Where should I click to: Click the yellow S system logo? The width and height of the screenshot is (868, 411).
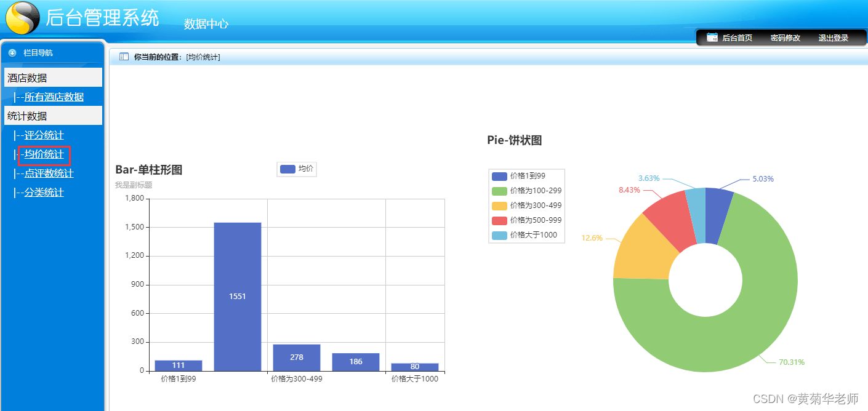[22, 18]
